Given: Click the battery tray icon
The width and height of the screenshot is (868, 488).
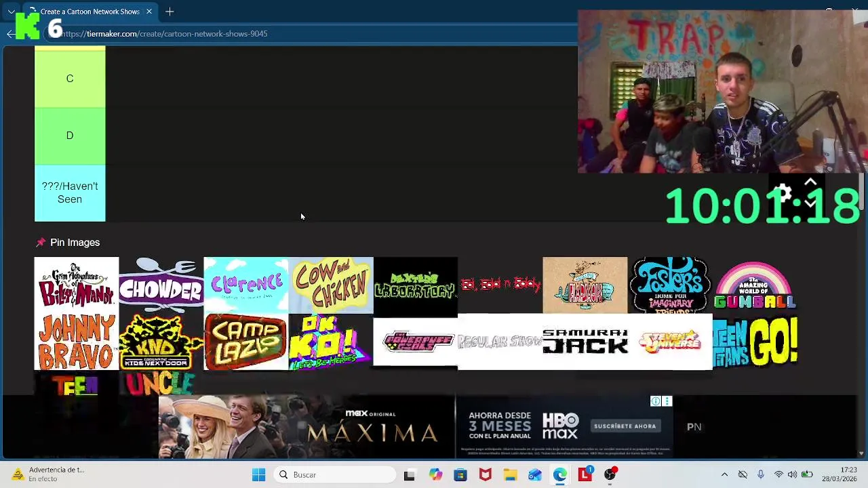Looking at the screenshot, I should [807, 475].
